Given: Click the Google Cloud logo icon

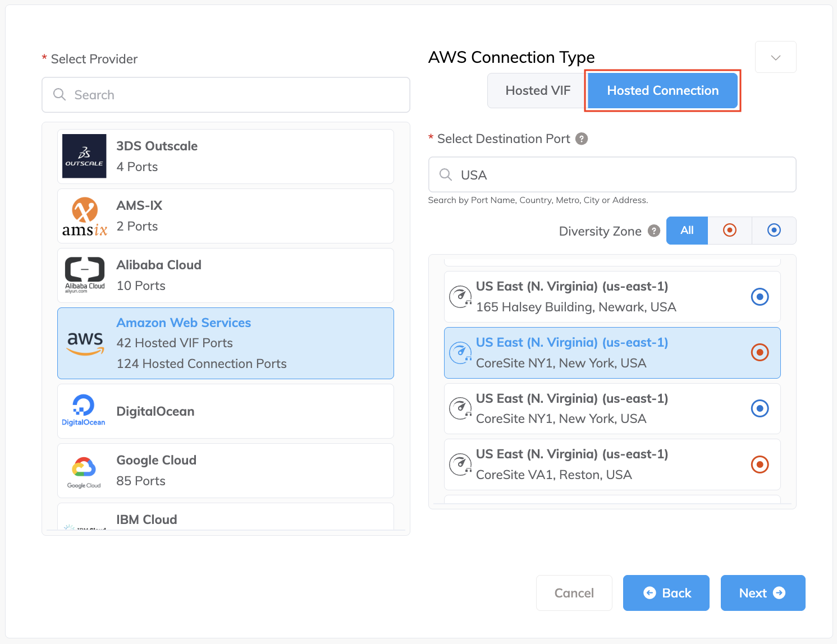Looking at the screenshot, I should (x=84, y=470).
